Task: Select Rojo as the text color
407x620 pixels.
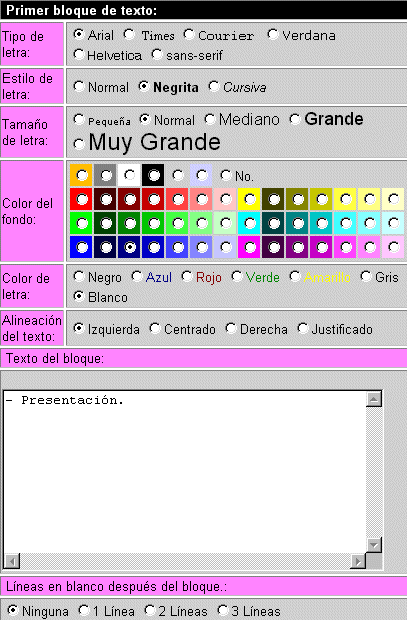Action: [187, 276]
